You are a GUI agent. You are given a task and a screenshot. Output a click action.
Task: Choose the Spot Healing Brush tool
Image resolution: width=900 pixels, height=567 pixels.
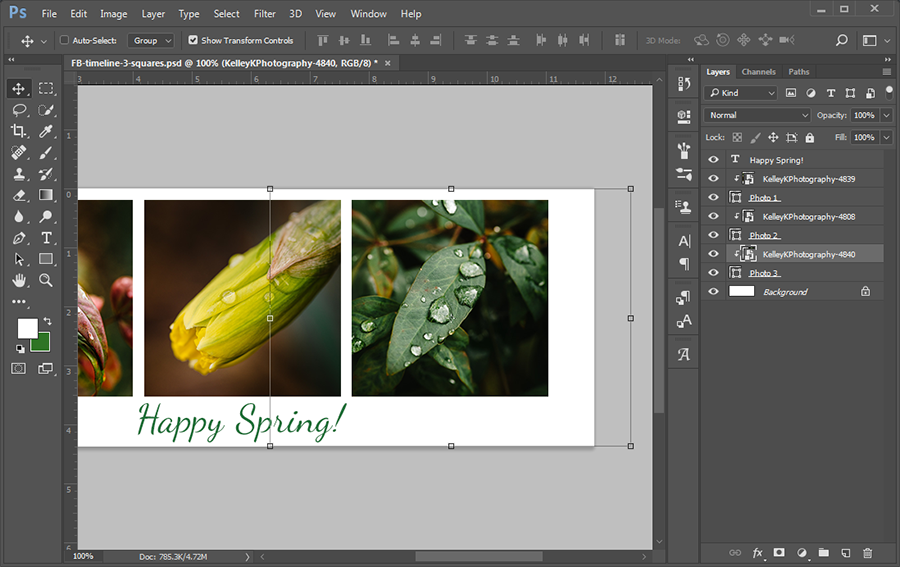point(18,153)
